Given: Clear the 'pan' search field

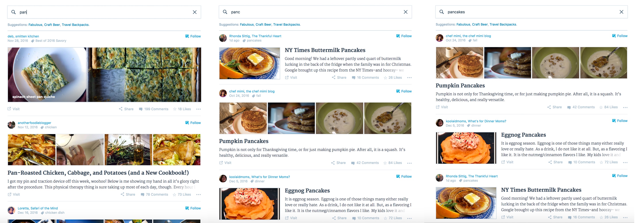Looking at the screenshot, I should click(x=195, y=12).
